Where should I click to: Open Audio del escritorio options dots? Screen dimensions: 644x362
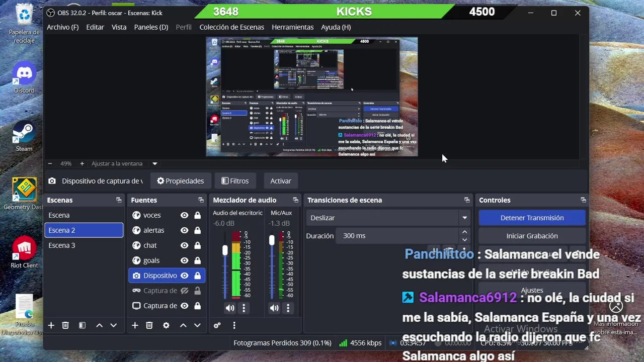point(244,308)
